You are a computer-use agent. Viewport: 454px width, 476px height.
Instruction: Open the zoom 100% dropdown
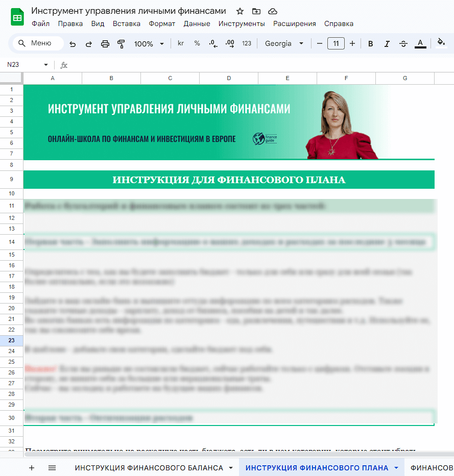[149, 44]
